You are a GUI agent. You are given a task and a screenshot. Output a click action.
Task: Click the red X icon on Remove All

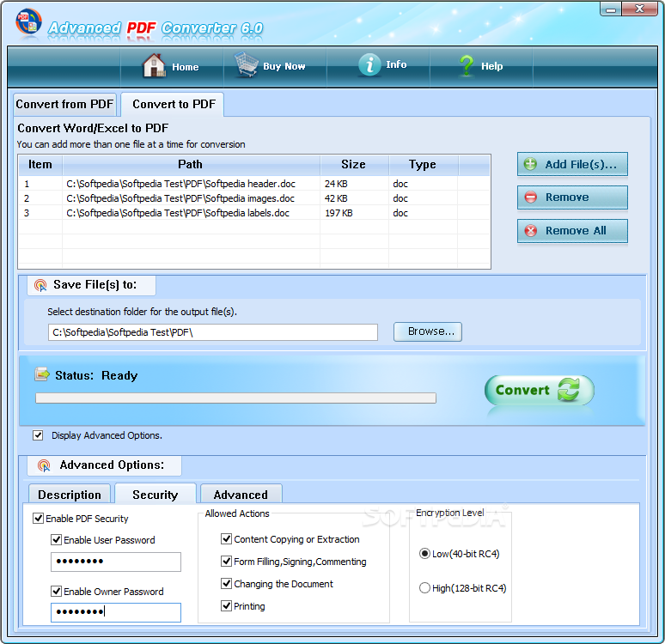coord(531,231)
